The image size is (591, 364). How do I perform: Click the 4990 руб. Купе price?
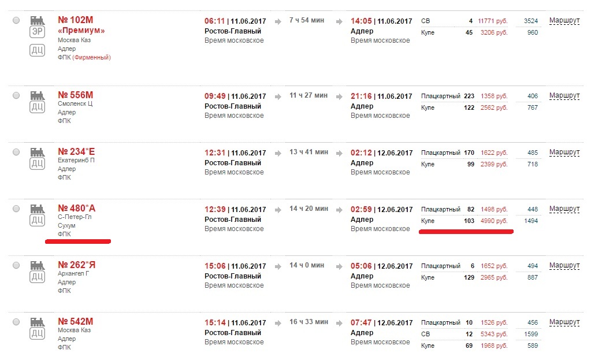(493, 221)
